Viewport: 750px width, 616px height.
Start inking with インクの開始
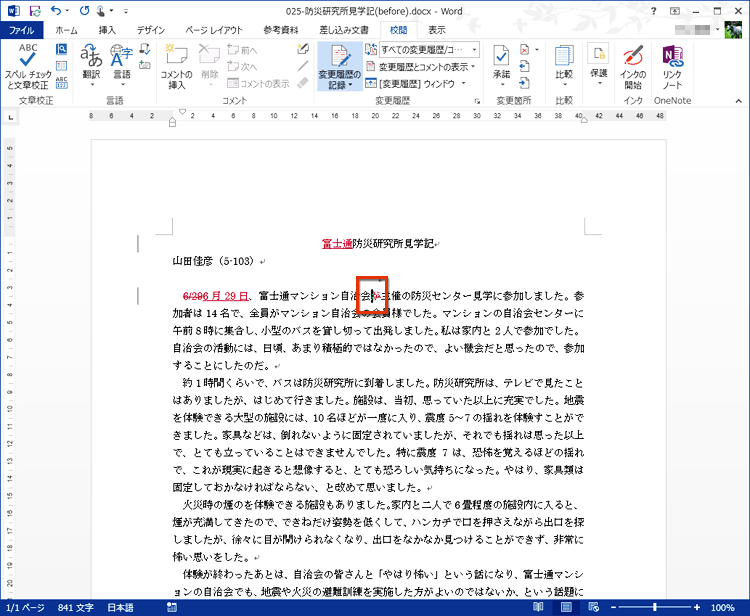click(633, 66)
